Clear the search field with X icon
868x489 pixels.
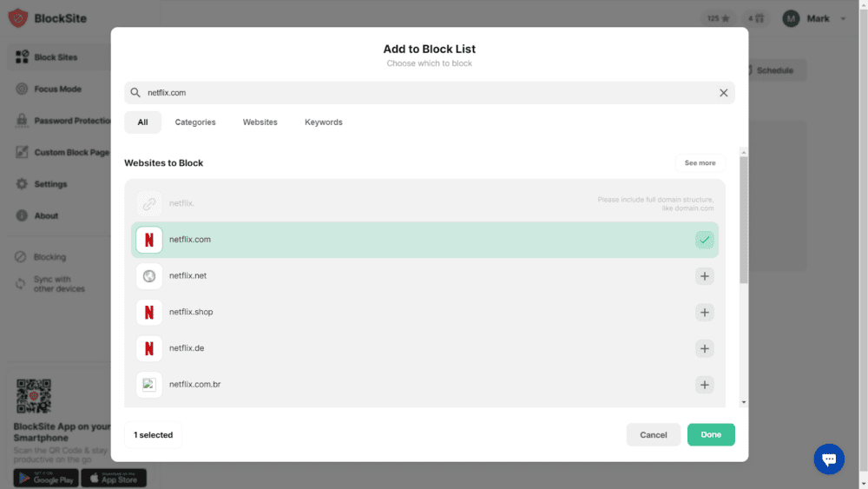pyautogui.click(x=723, y=93)
